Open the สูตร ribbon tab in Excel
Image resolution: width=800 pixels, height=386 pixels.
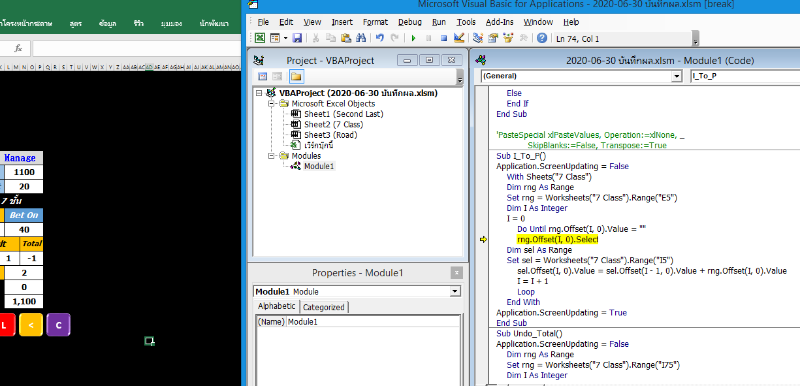[x=76, y=23]
